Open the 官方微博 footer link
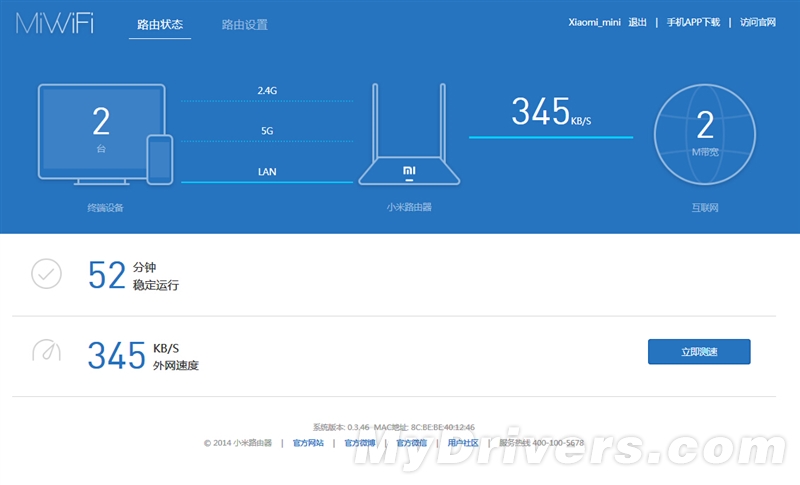This screenshot has width=800, height=485. (360, 443)
